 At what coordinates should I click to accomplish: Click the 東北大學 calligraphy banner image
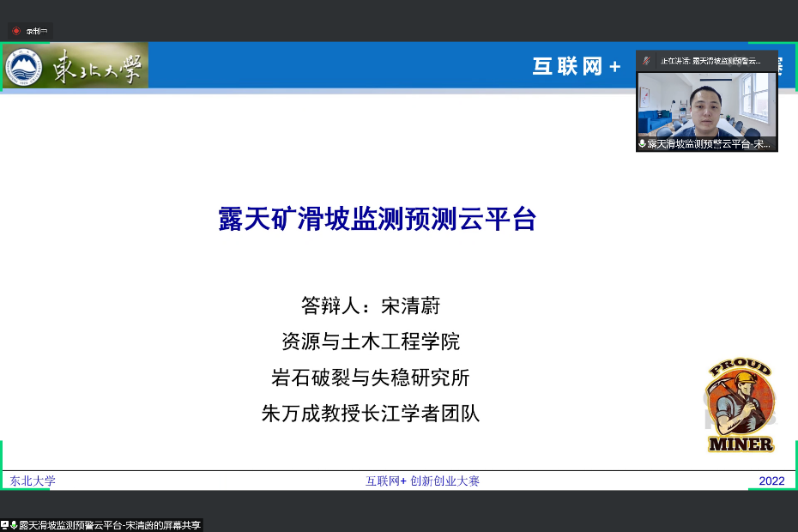[x=96, y=66]
